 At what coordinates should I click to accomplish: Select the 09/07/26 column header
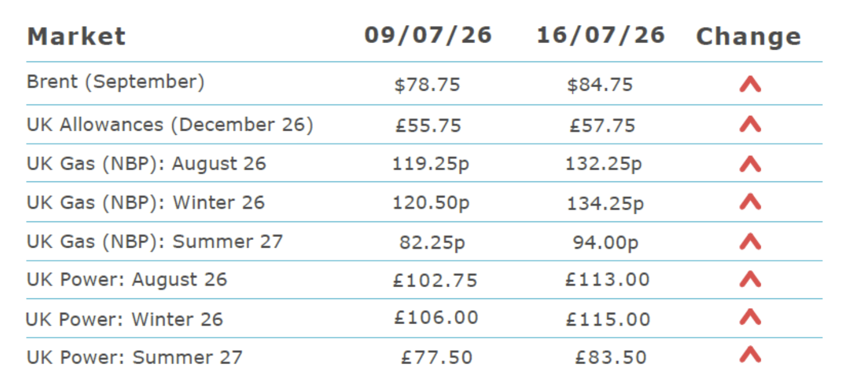point(428,35)
